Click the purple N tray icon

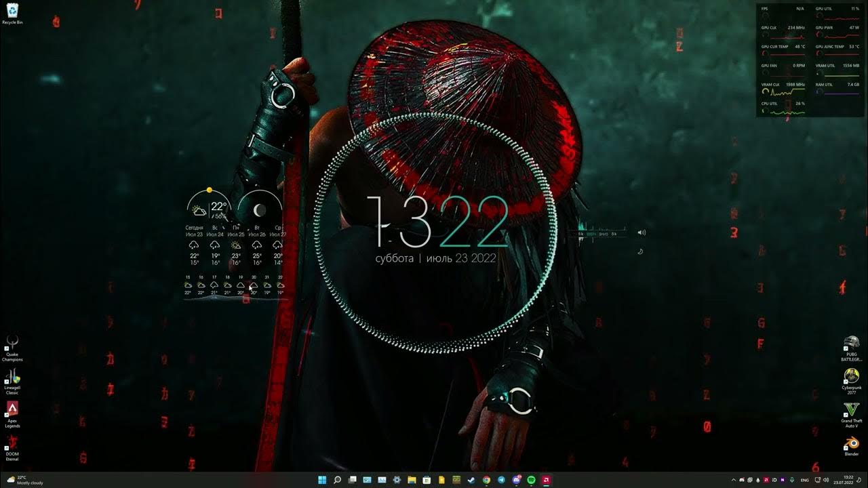pos(783,480)
